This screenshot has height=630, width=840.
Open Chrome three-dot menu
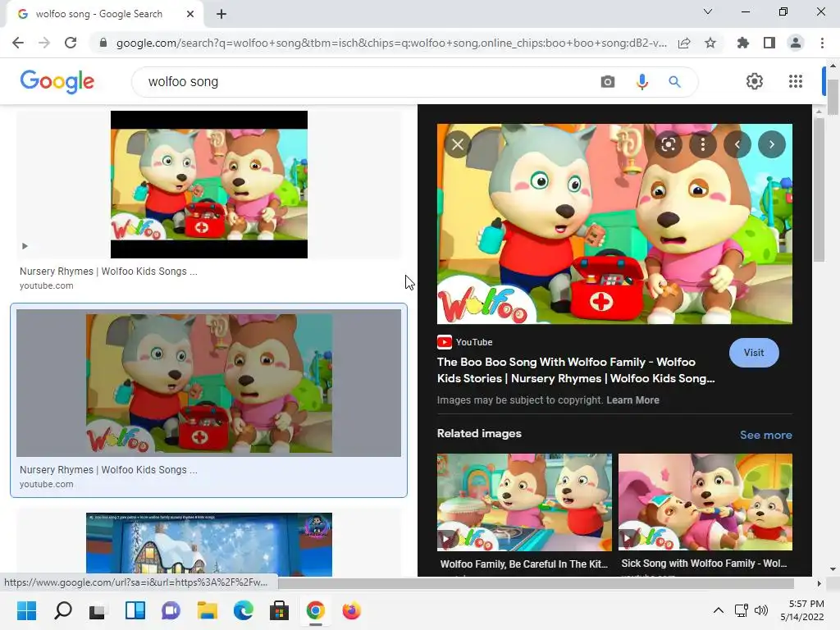[x=822, y=43]
